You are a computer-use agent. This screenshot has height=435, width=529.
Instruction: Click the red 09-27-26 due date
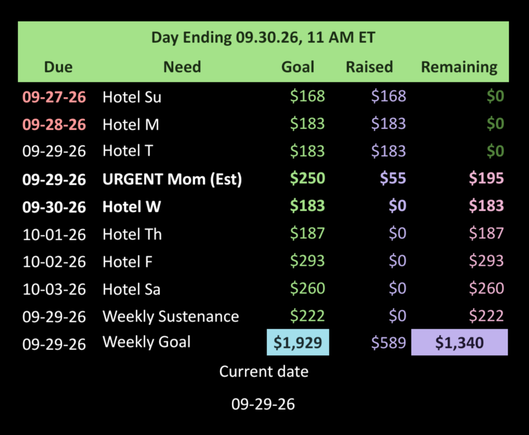54,97
